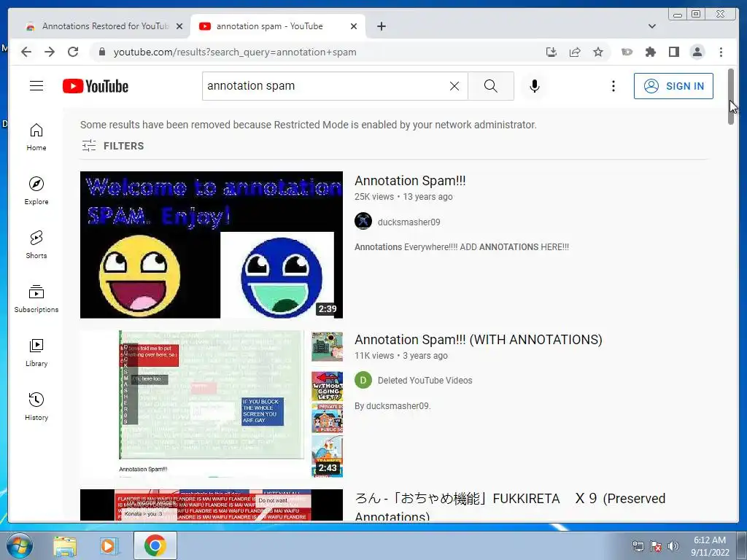Screen dimensions: 747x560
Task: Open a new tab with the plus button
Action: pyautogui.click(x=381, y=26)
